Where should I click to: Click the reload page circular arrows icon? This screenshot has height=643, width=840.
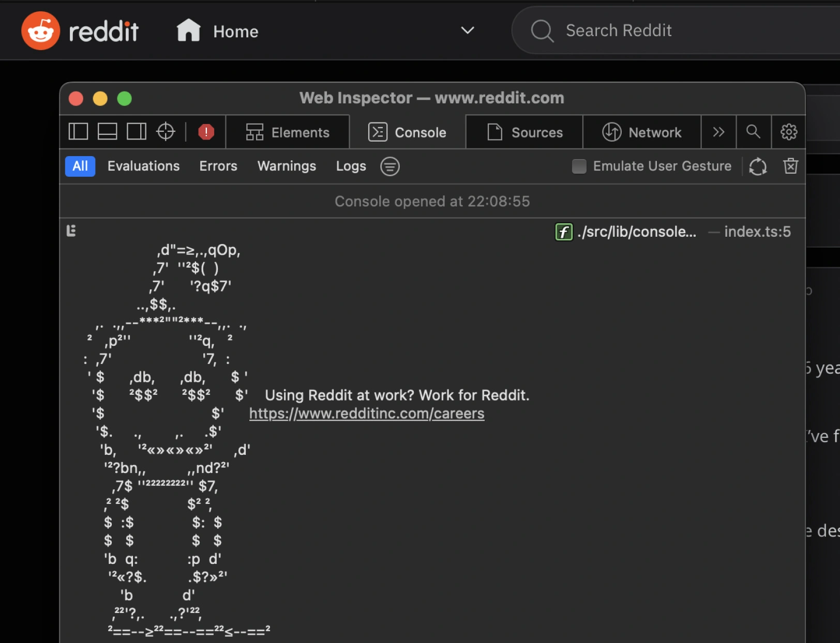pos(758,166)
